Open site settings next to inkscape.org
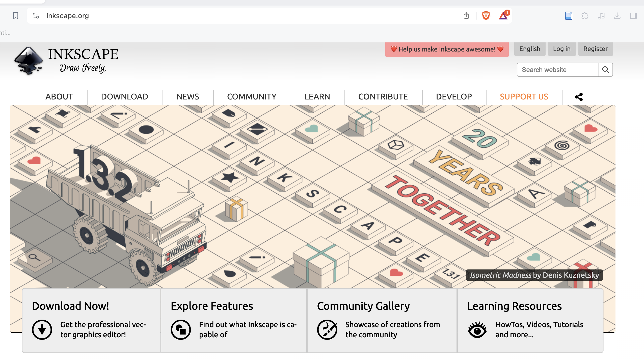Image resolution: width=644 pixels, height=359 pixels. (x=36, y=16)
